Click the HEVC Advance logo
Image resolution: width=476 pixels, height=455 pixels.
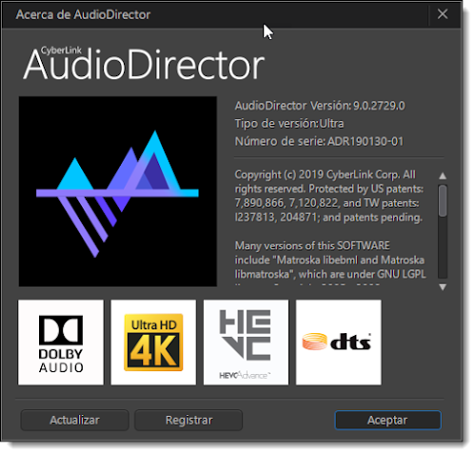pyautogui.click(x=246, y=343)
